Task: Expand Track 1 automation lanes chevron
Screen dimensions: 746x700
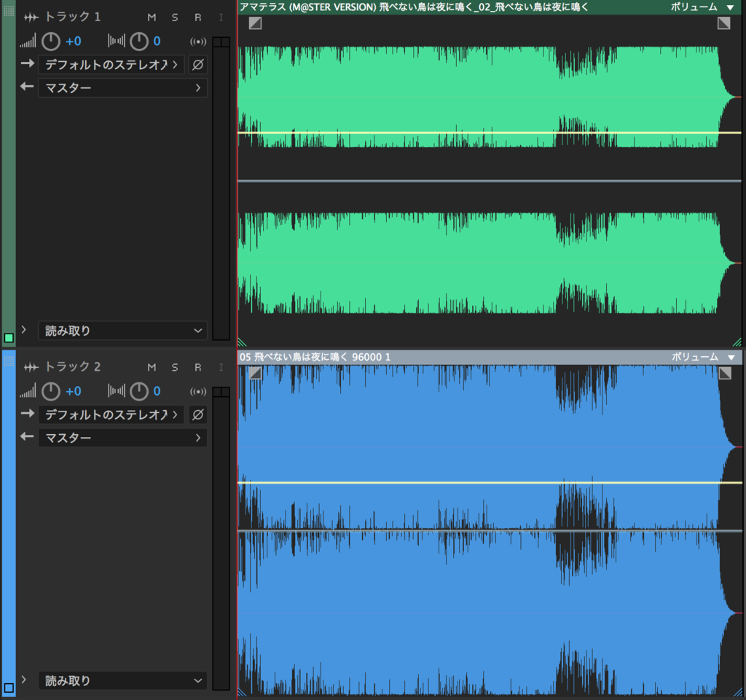Action: pos(24,329)
